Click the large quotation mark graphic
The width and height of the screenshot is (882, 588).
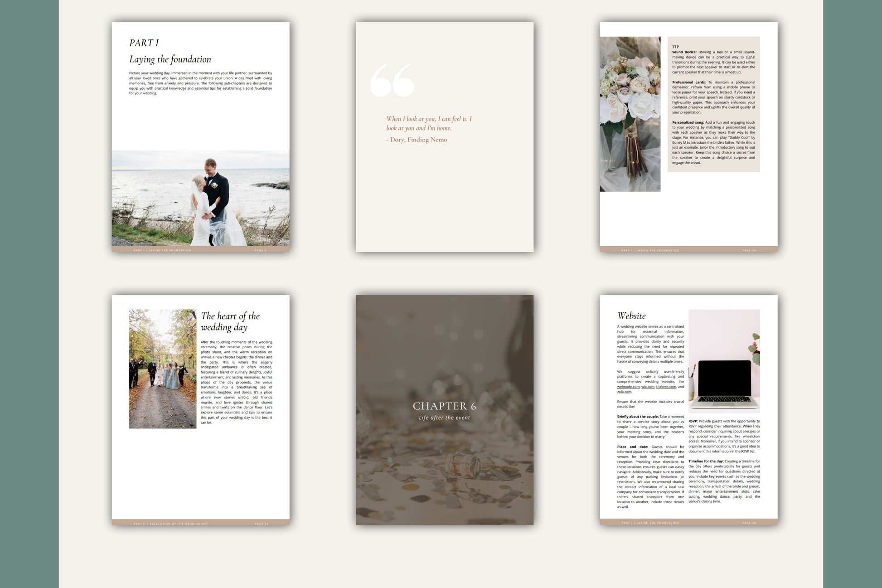(392, 80)
